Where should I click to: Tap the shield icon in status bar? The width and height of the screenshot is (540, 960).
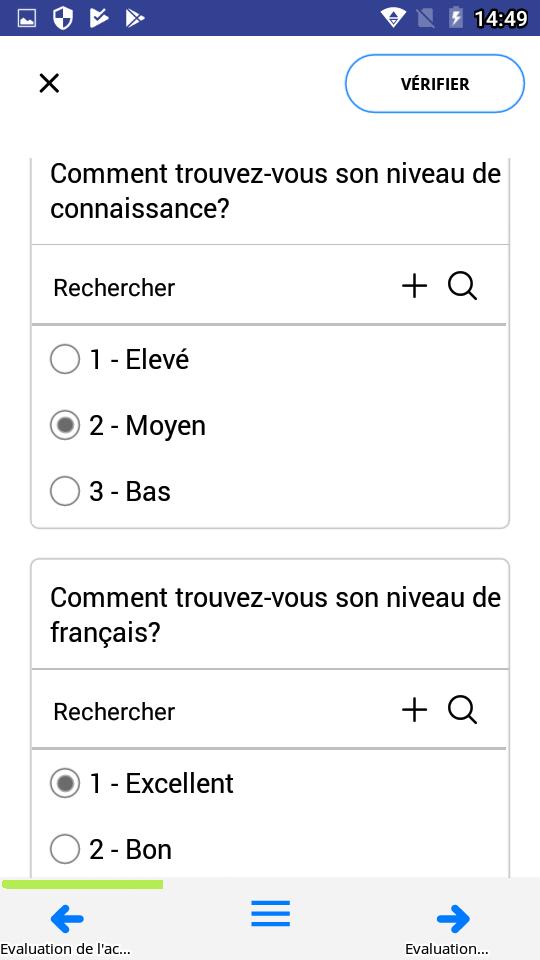63,18
